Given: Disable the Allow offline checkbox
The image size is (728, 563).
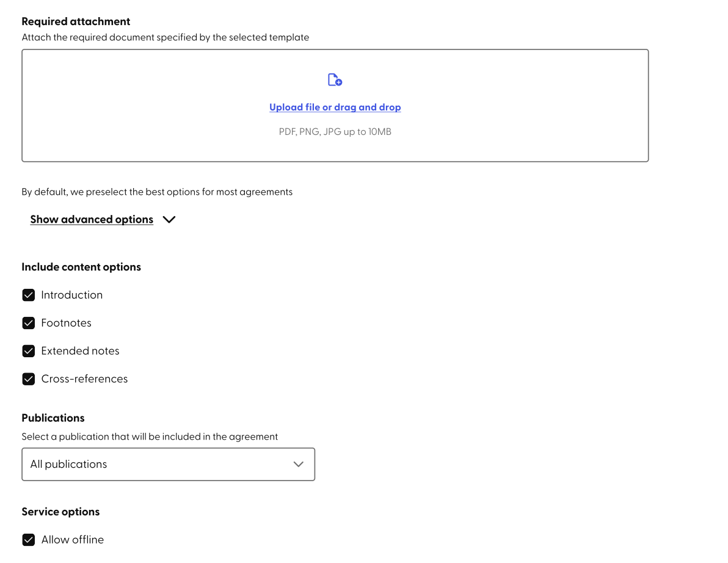Looking at the screenshot, I should click(x=28, y=540).
